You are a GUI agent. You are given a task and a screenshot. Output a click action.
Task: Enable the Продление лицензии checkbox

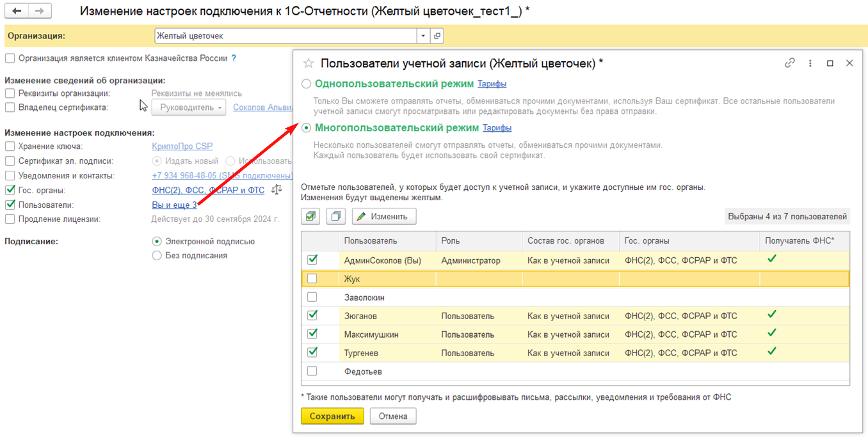pyautogui.click(x=10, y=219)
